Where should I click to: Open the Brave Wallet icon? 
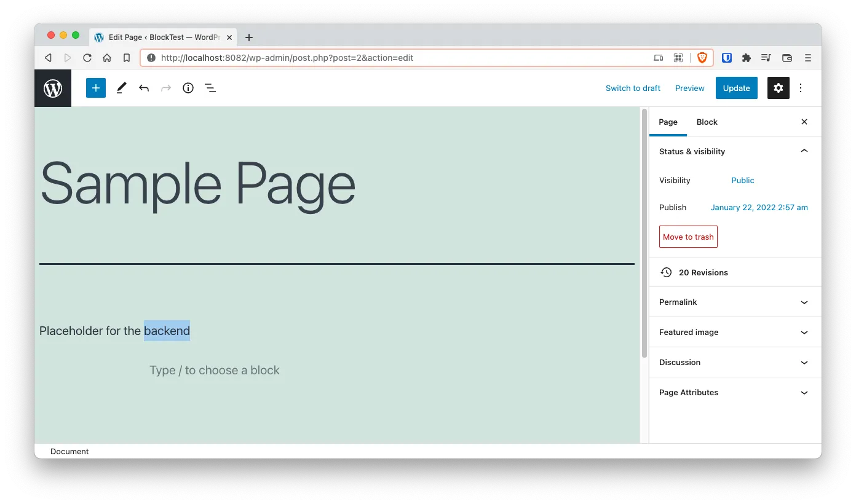[787, 58]
